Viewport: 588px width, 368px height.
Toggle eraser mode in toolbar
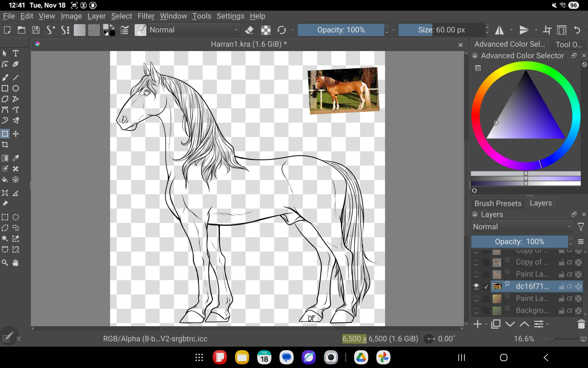pos(249,30)
